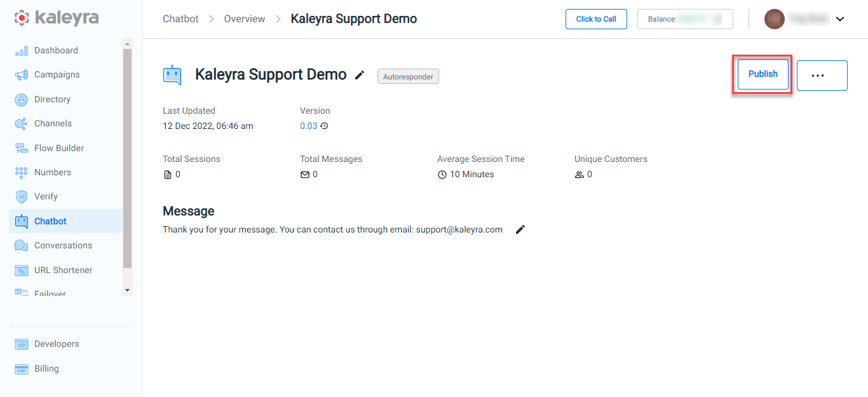Open version 0.03 link

click(308, 126)
